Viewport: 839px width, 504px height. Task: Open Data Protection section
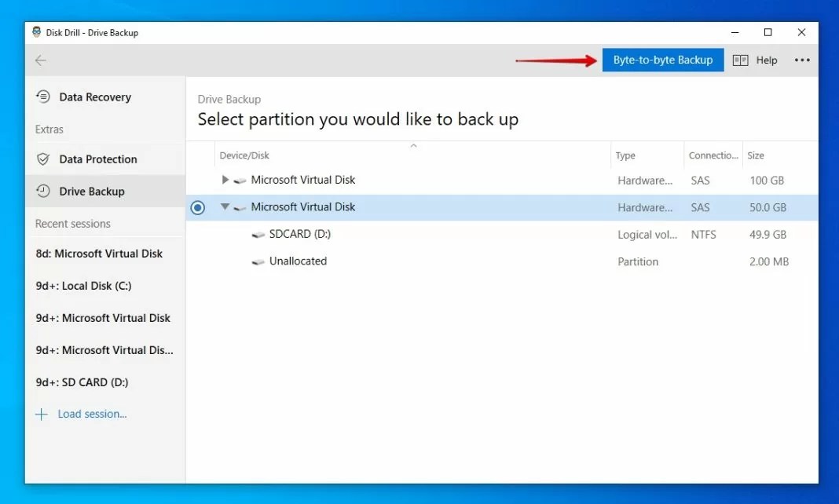[105, 159]
